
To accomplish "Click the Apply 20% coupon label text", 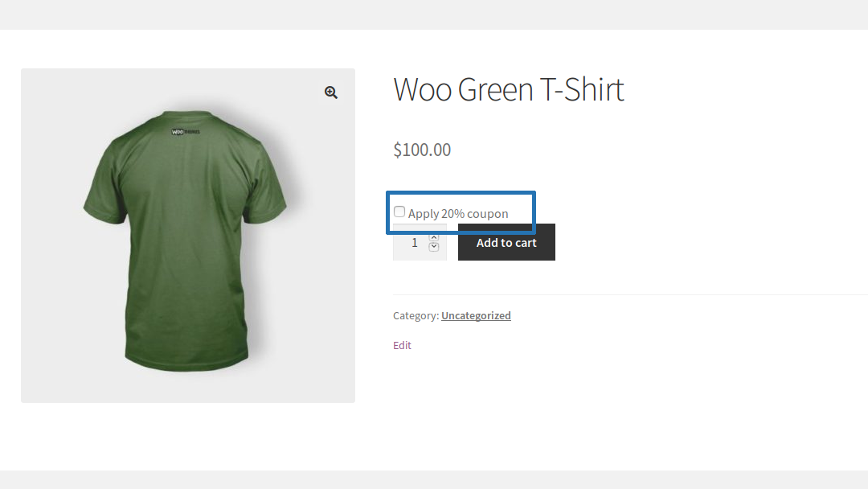I will pyautogui.click(x=458, y=212).
